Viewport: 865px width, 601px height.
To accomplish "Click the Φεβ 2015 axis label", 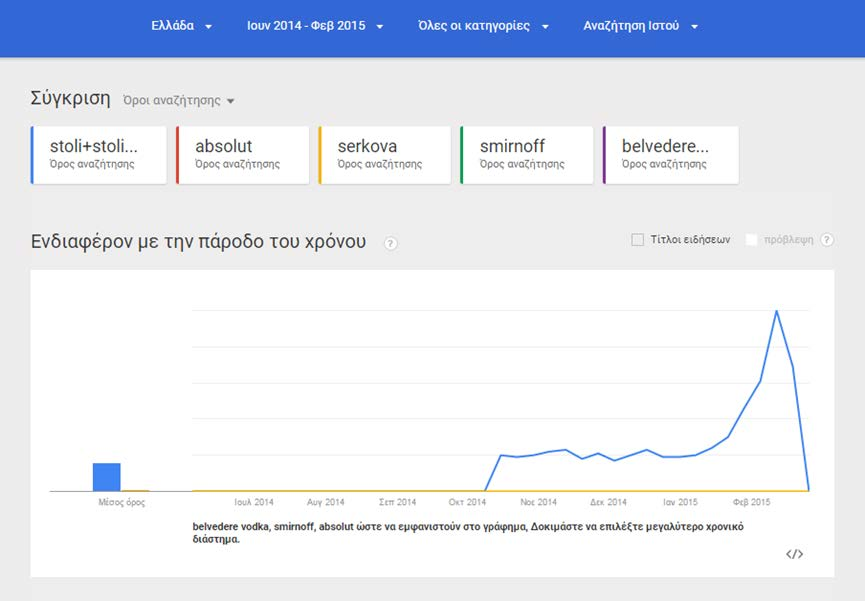I will (751, 502).
